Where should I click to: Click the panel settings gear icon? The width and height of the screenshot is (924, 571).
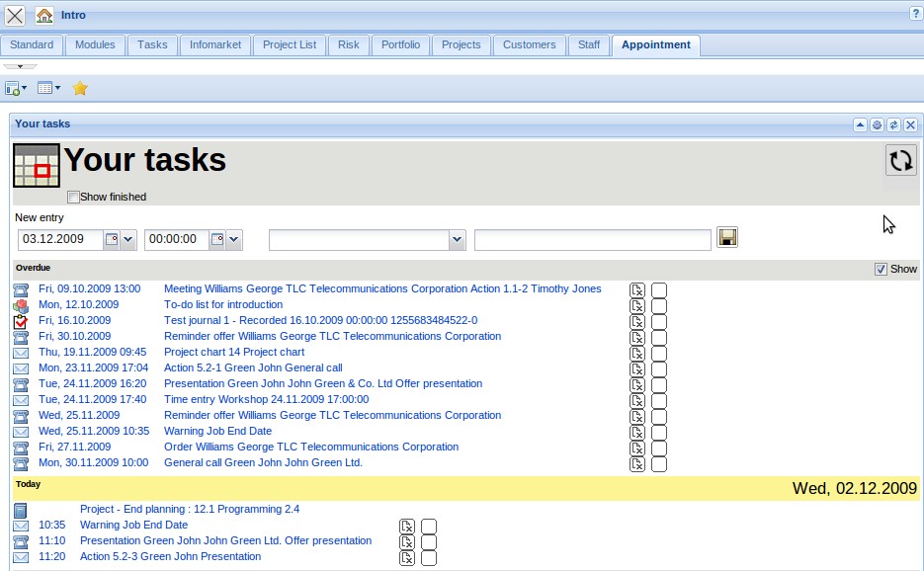coord(877,125)
